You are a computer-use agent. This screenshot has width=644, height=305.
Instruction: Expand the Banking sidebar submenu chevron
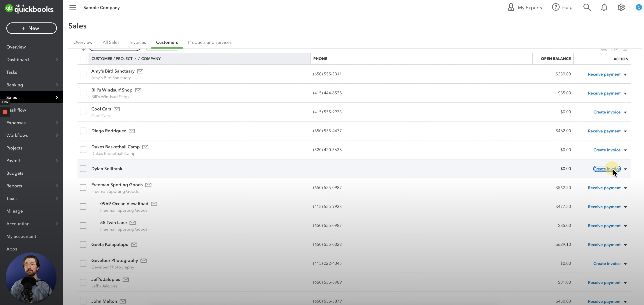(x=57, y=85)
